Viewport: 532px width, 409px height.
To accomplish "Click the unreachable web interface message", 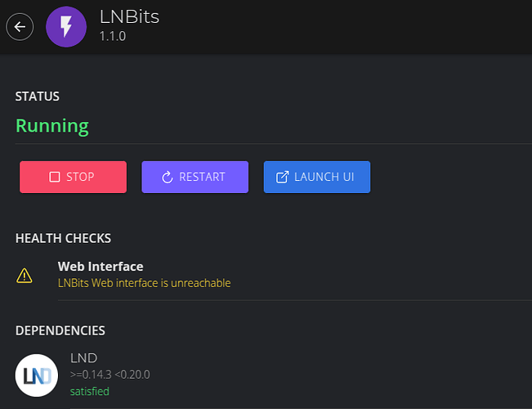I will point(144,283).
